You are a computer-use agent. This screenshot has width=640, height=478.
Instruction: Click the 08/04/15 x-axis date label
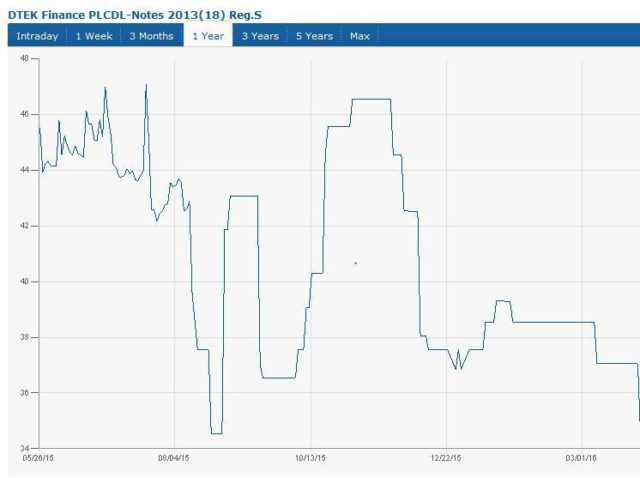[x=174, y=458]
